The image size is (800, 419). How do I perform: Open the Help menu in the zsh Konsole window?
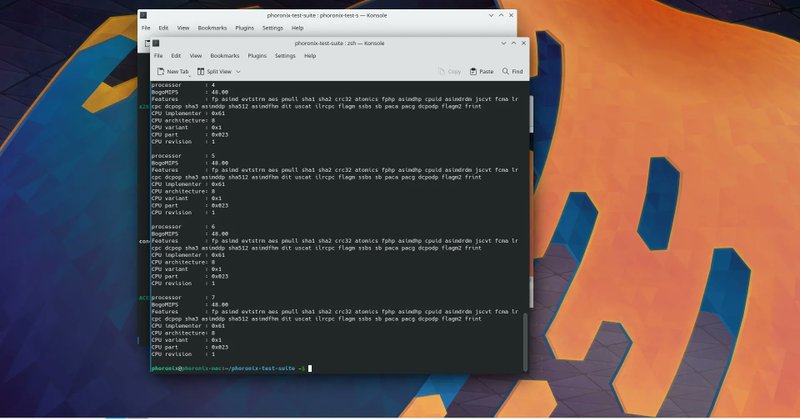pyautogui.click(x=310, y=56)
